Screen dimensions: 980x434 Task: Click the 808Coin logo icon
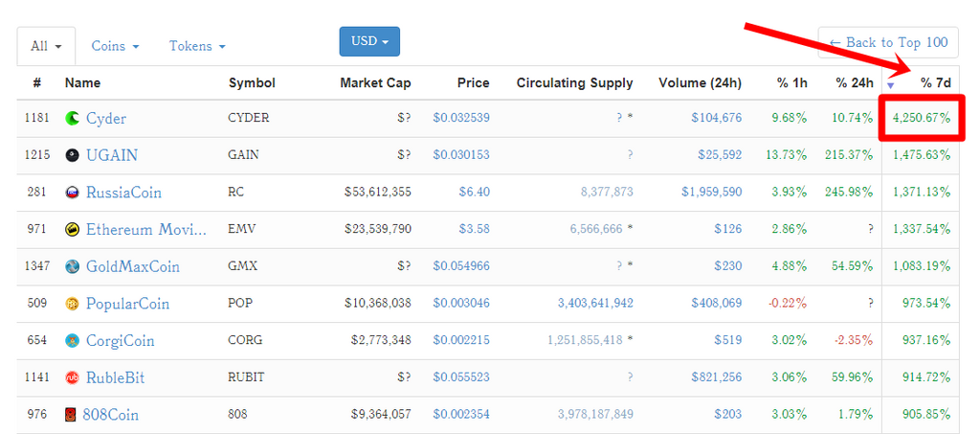coord(72,415)
